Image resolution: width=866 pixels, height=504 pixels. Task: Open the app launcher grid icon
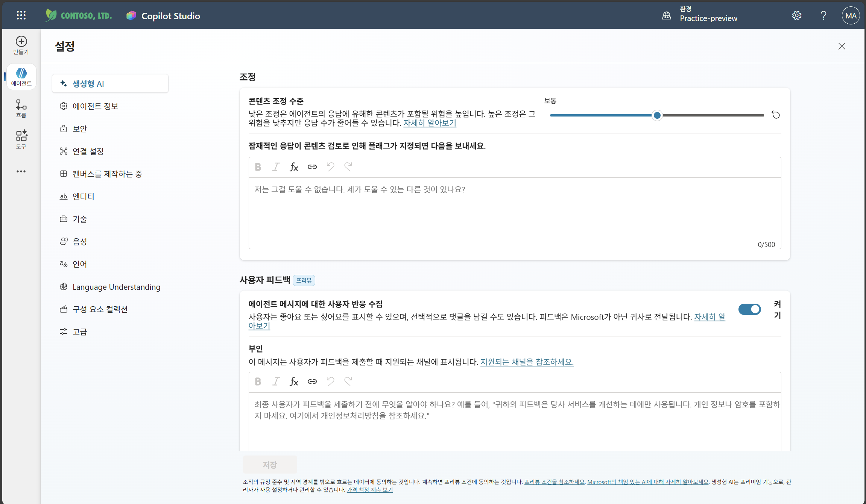pos(21,15)
